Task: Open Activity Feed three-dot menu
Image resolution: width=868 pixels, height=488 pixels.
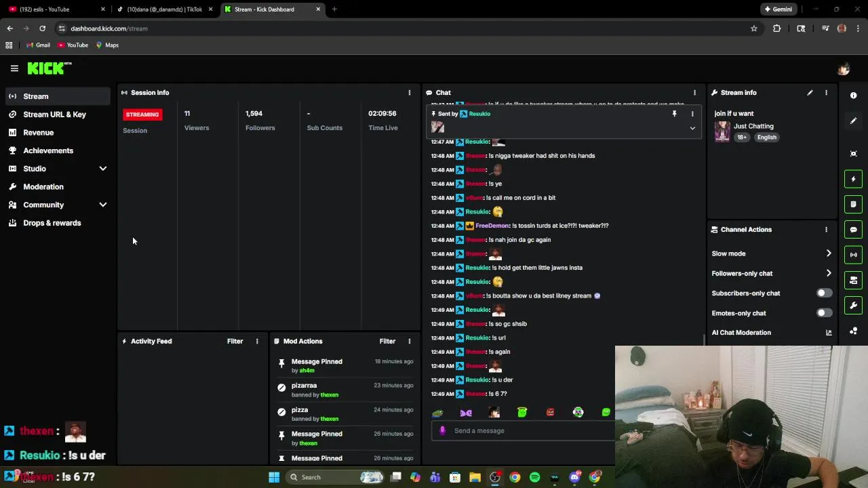Action: click(257, 342)
